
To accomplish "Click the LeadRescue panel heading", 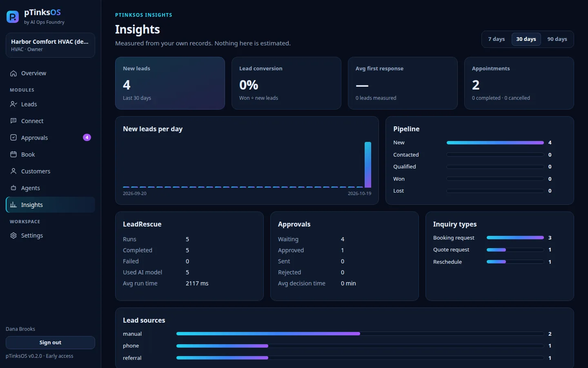I will [142, 224].
